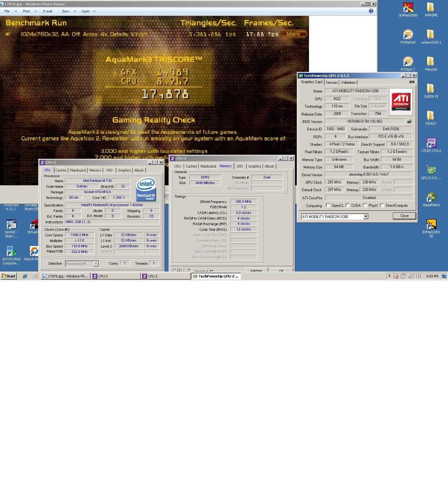Click the Intel Pentium M logo in CPU-Z
Image resolution: width=448 pixels, height=492 pixels.
pyautogui.click(x=146, y=189)
